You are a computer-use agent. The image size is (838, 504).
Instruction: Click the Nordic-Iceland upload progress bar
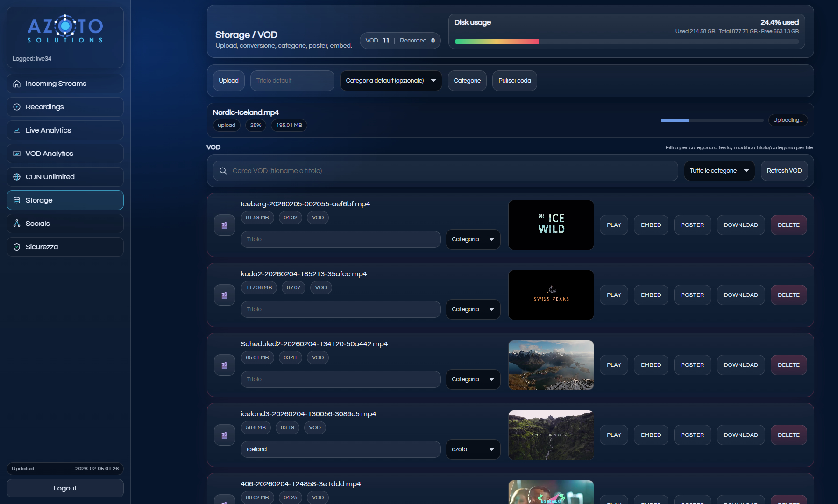coord(712,120)
